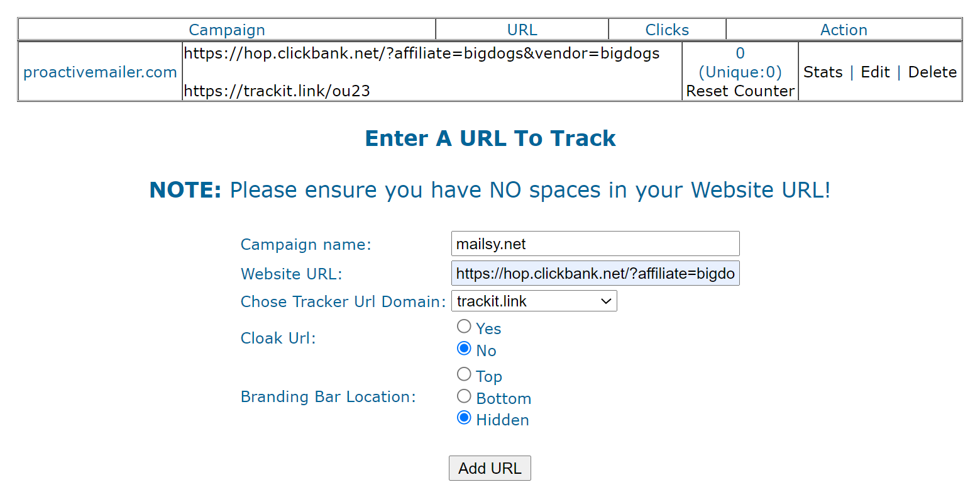Screen dimensions: 980x487
Task: Click the Add URL button
Action: [x=490, y=468]
